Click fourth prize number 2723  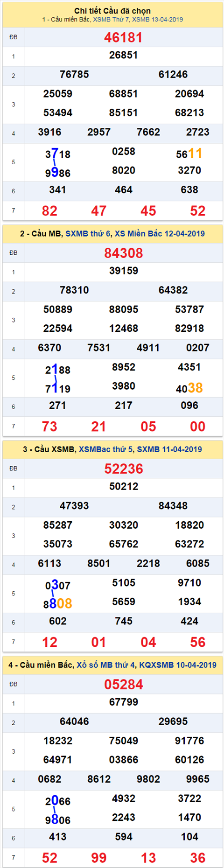pyautogui.click(x=198, y=132)
